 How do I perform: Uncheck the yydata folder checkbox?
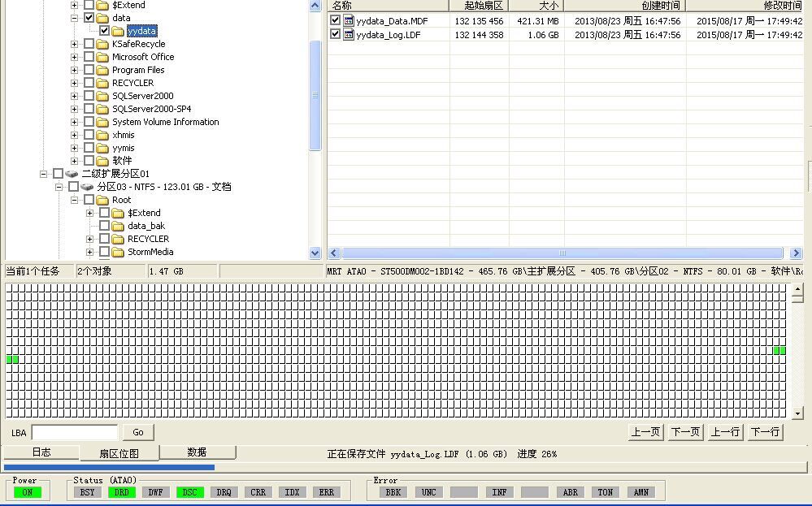[105, 31]
